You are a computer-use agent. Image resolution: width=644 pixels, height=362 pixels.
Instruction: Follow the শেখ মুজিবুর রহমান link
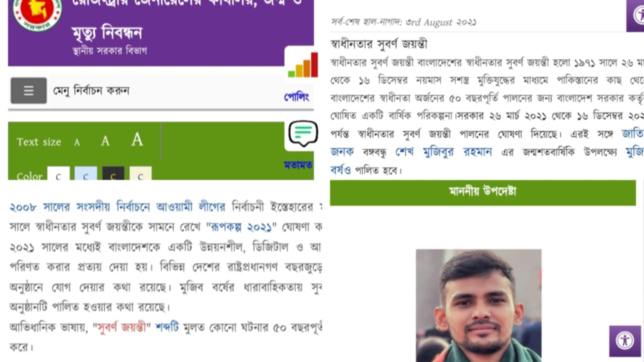point(444,152)
